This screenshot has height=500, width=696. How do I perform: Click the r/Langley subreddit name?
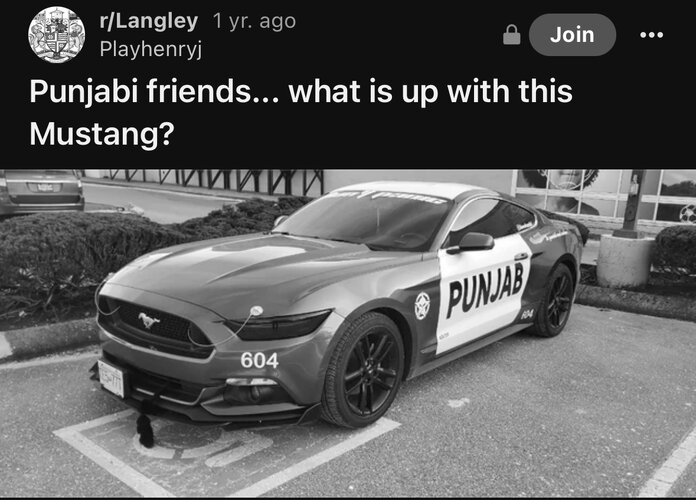[x=149, y=21]
